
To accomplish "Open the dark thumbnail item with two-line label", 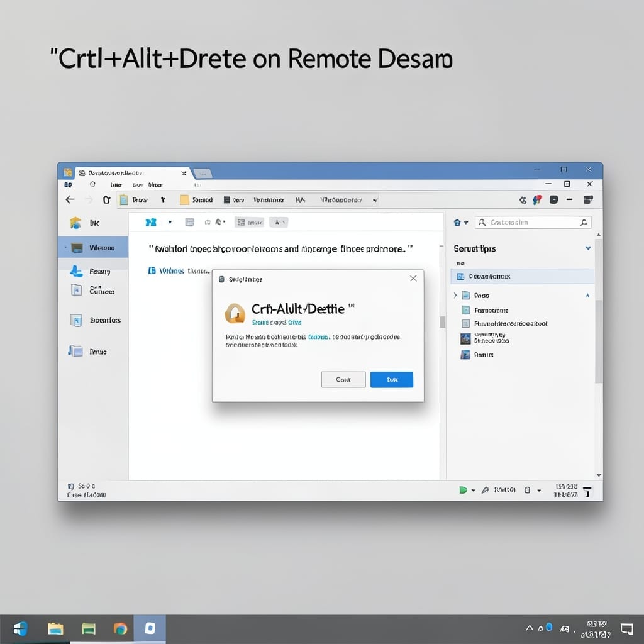I will point(485,338).
